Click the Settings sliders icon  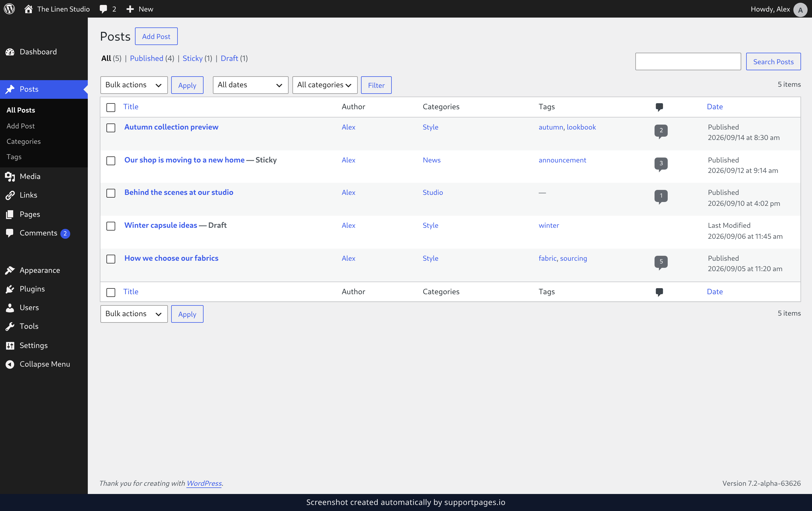[x=10, y=346]
